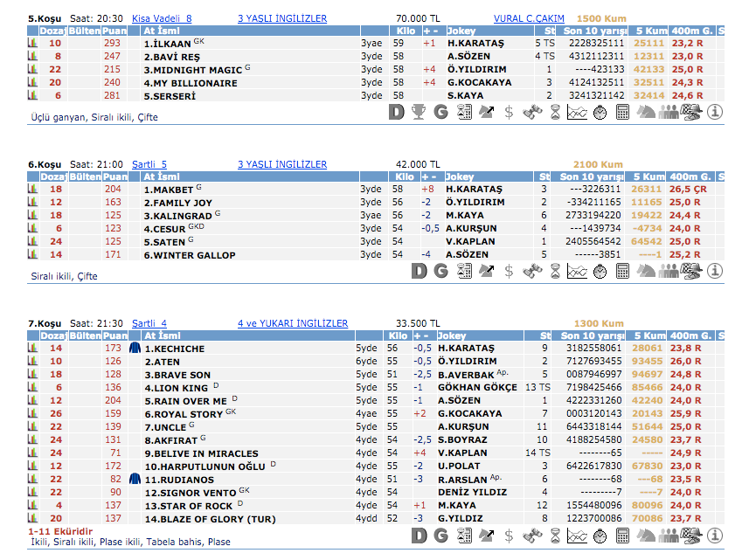Click the trophy icon in race 5 toolbar
The height and width of the screenshot is (560, 749).
point(419,112)
